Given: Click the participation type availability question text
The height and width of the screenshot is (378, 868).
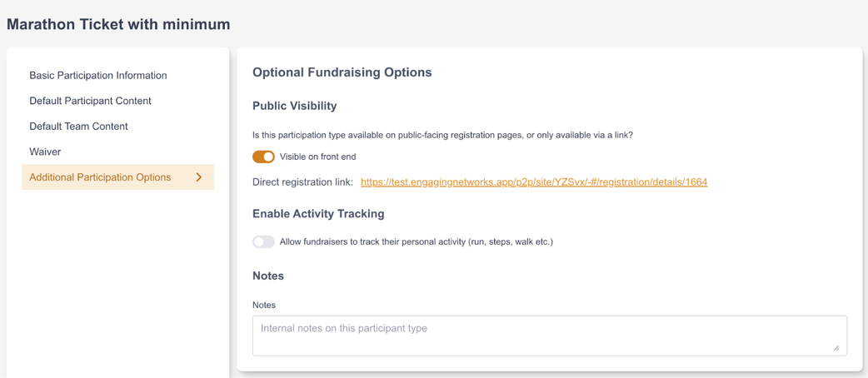Looking at the screenshot, I should [x=442, y=135].
